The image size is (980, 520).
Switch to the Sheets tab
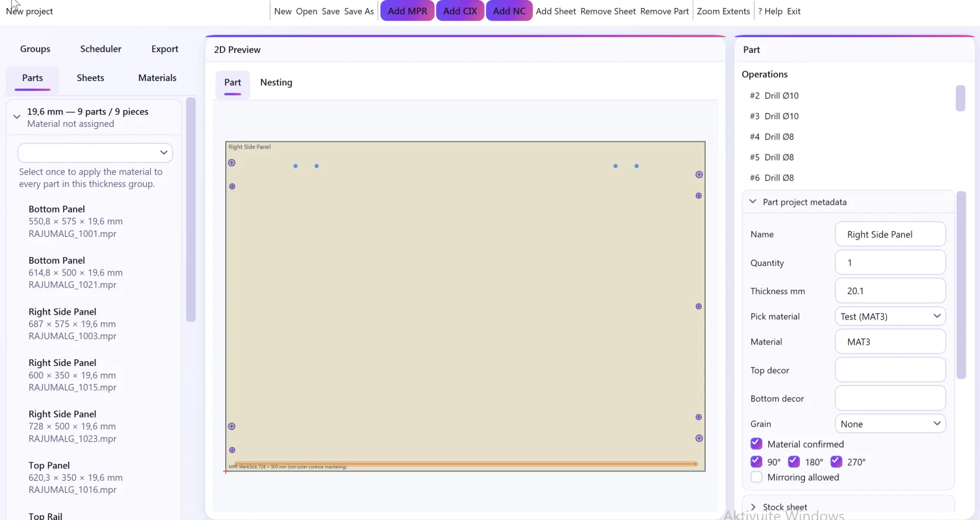click(x=90, y=78)
